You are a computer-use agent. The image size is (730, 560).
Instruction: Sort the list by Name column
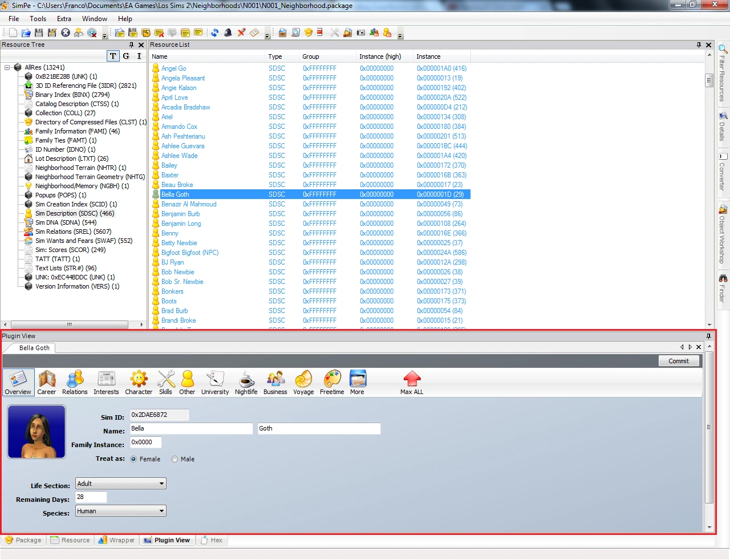pos(207,56)
